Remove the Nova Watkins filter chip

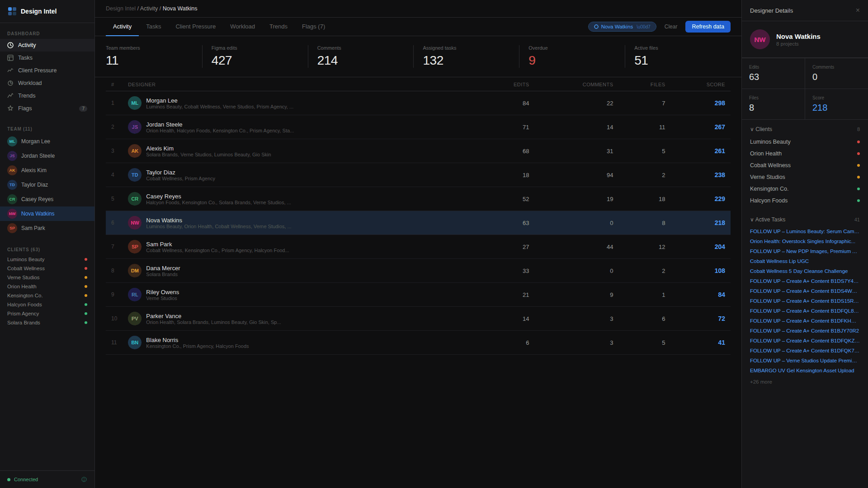pos(643,27)
